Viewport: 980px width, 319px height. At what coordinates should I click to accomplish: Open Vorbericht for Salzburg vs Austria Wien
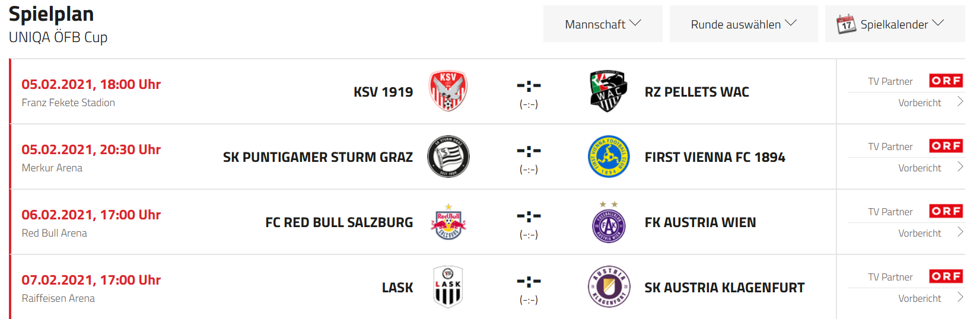pyautogui.click(x=930, y=233)
